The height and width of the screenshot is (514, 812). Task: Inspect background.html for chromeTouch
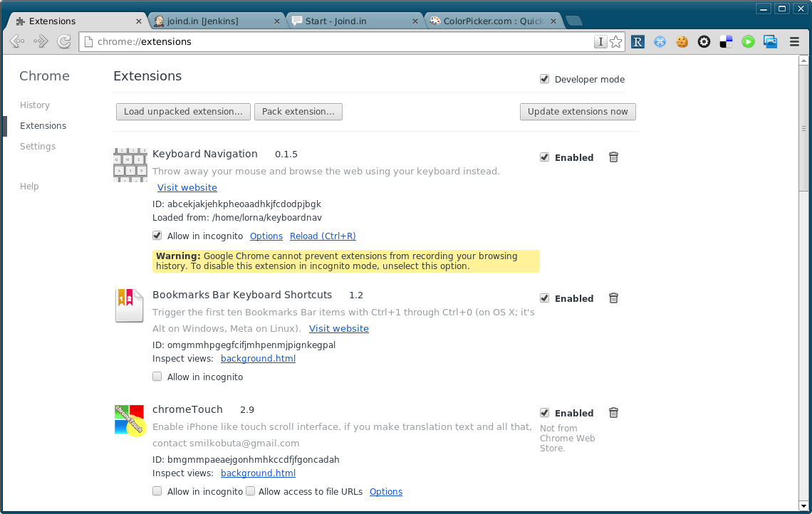click(x=258, y=473)
